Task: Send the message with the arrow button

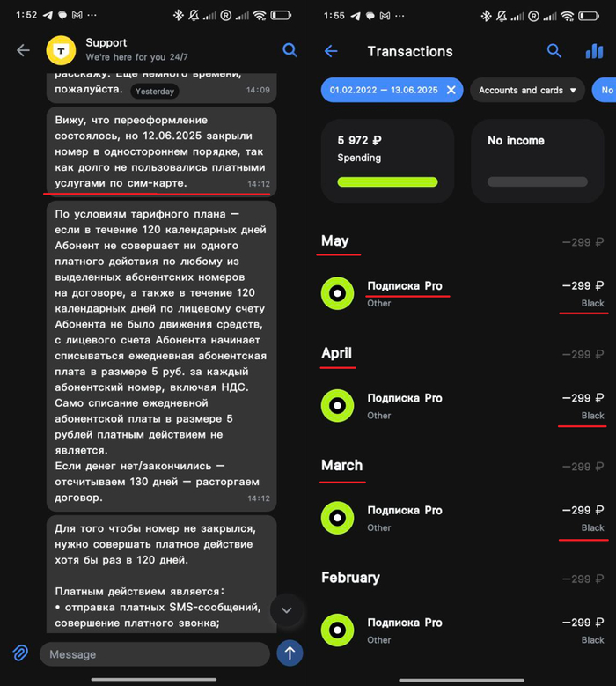Action: click(x=290, y=653)
